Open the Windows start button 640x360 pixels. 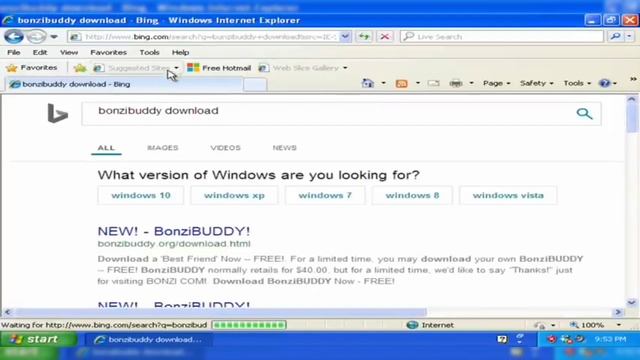click(38, 339)
